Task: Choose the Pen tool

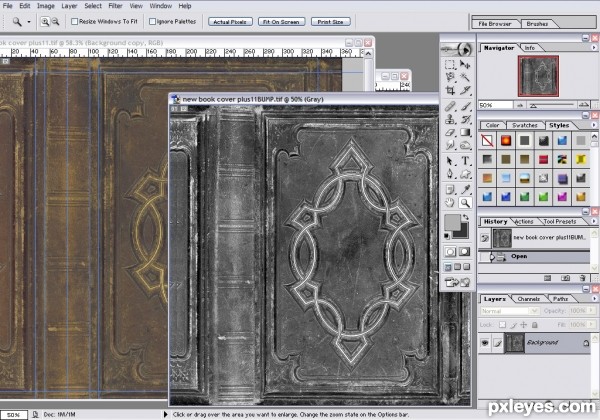Action: pos(450,174)
